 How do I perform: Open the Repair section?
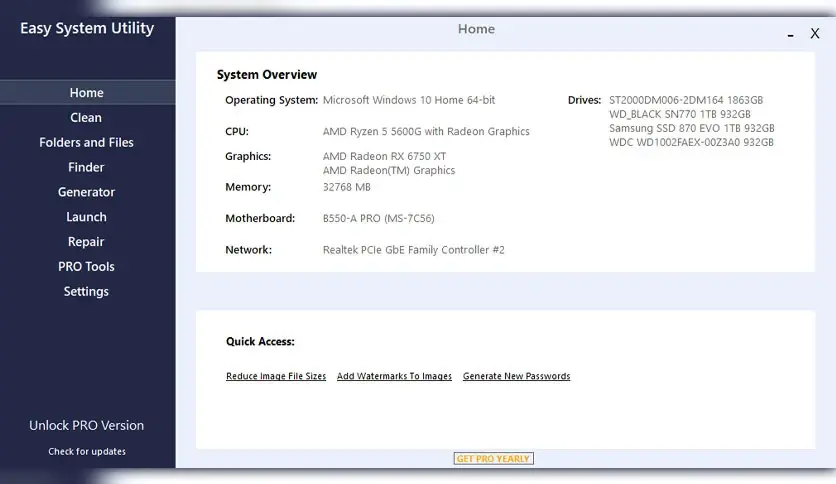pyautogui.click(x=86, y=242)
